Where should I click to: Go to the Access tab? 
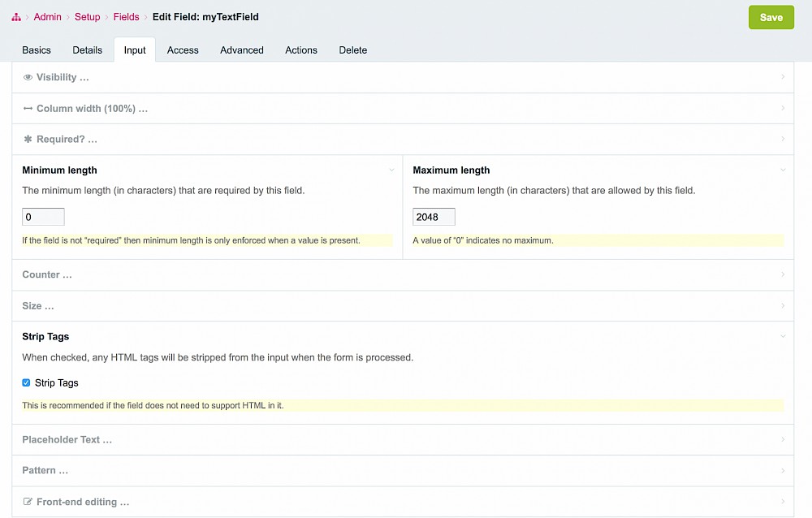183,50
